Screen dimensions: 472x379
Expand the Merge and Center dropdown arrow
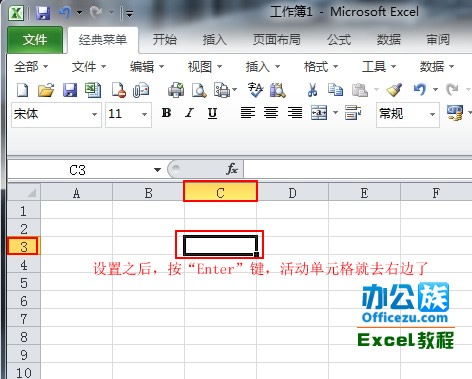335,113
